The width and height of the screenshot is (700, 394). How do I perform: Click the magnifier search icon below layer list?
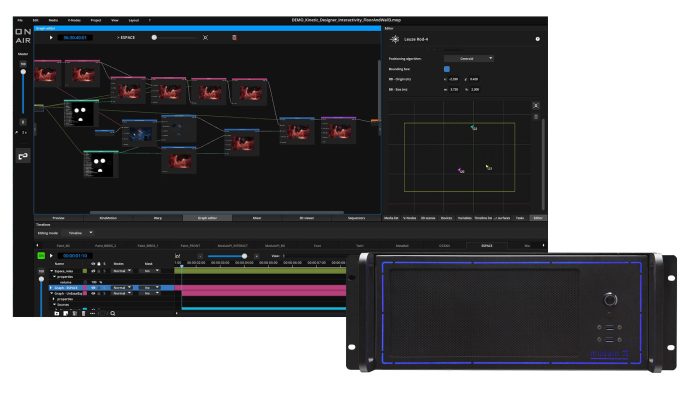tap(113, 313)
